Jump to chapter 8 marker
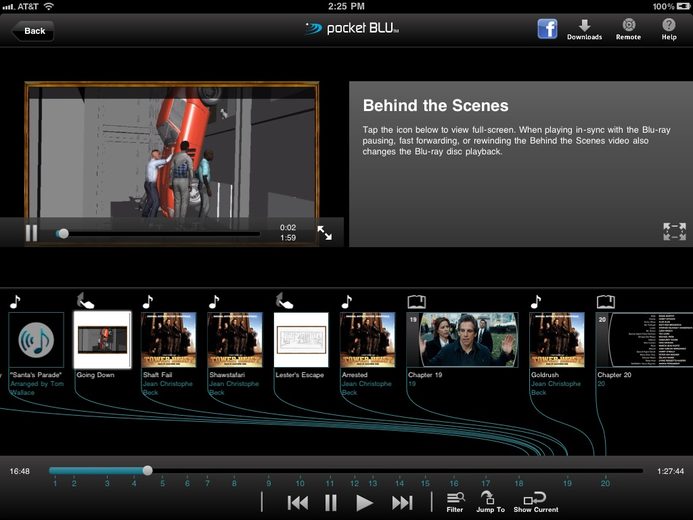Screen dimensions: 693x520 [234, 483]
